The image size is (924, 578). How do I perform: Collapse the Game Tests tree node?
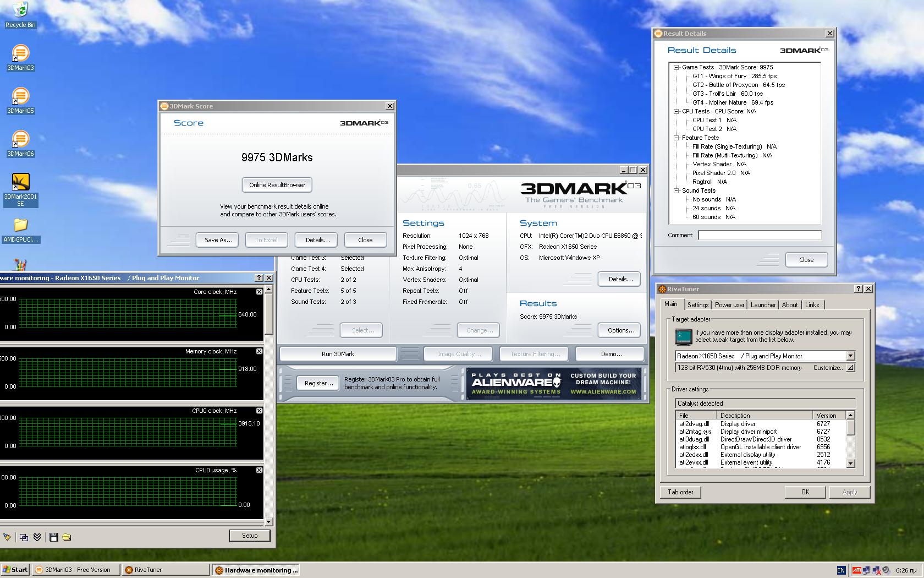coord(676,67)
